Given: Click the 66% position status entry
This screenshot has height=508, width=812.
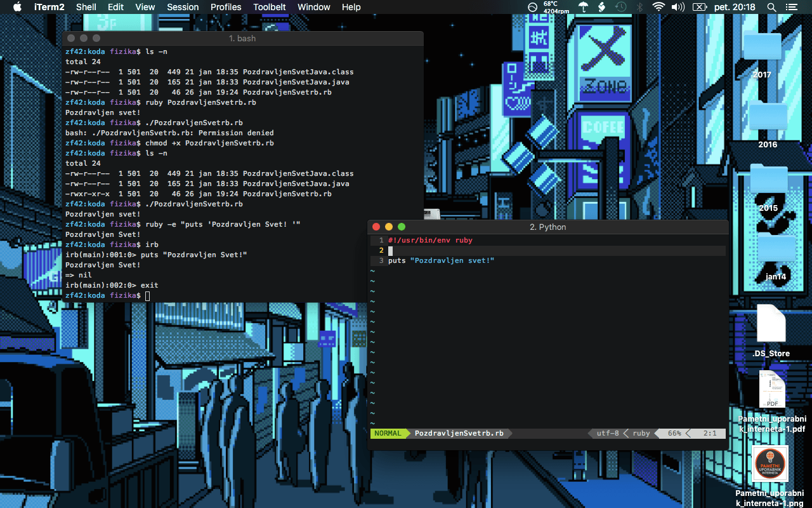Looking at the screenshot, I should (674, 434).
